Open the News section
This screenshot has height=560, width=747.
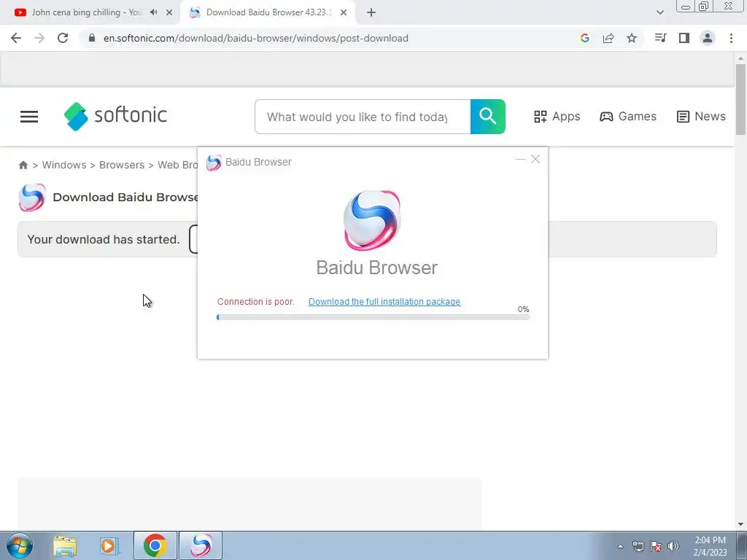[x=701, y=116]
